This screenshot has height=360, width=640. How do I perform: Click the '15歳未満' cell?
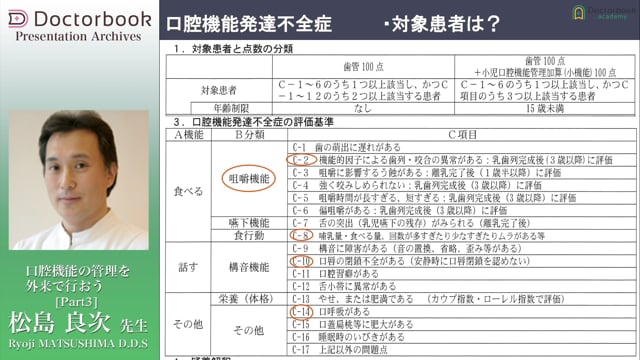click(x=545, y=109)
